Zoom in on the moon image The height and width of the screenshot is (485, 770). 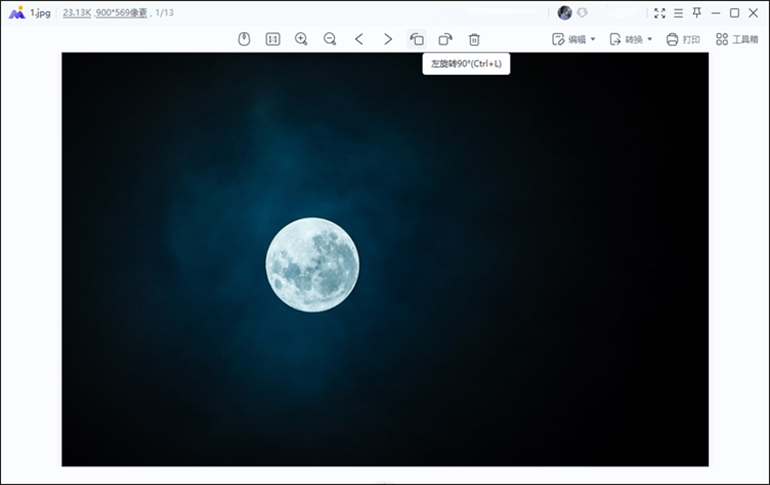[x=301, y=39]
